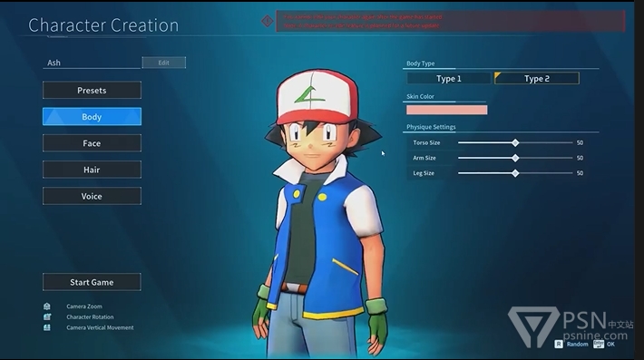The image size is (644, 360).
Task: Click the Start Game button
Action: 92,282
